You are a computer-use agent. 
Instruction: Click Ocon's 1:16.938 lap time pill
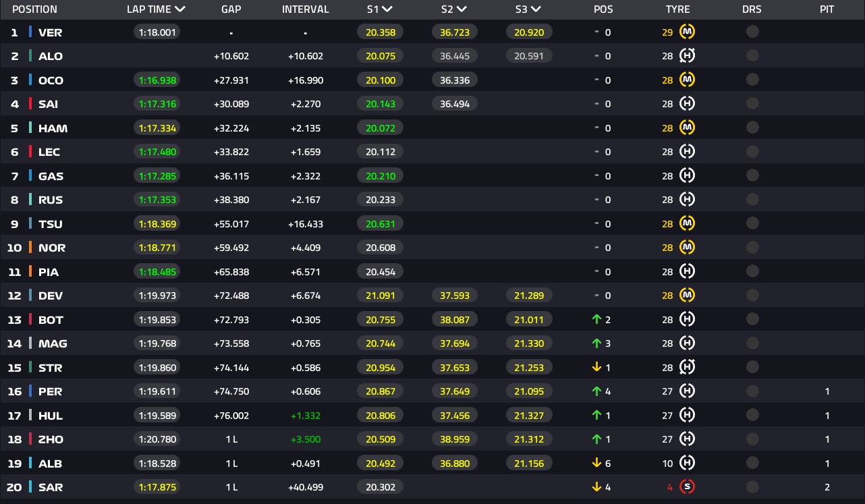(x=157, y=80)
